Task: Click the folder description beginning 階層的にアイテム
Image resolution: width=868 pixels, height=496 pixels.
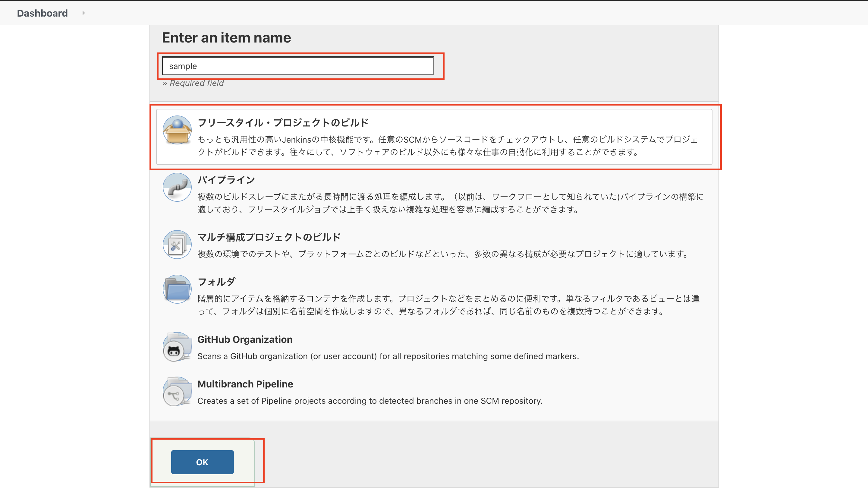Action: click(448, 305)
